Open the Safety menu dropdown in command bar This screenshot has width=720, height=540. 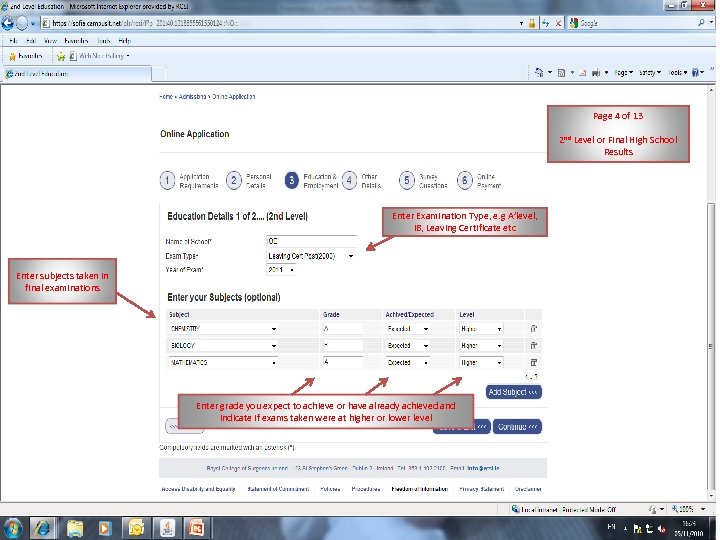pyautogui.click(x=649, y=73)
